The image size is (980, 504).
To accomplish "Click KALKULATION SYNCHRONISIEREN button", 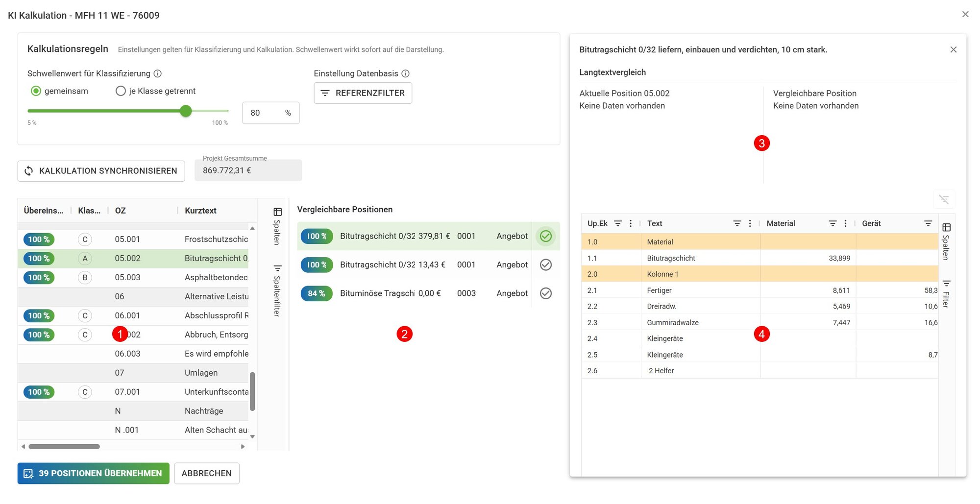I will coord(101,171).
